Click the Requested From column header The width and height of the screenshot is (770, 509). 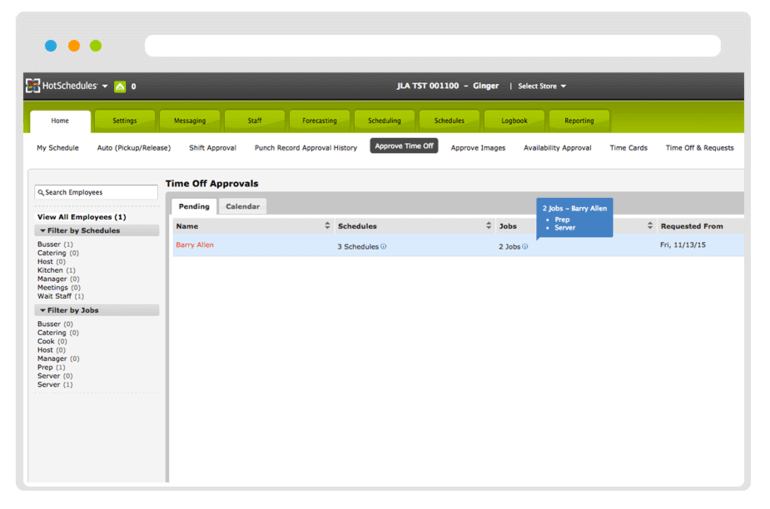click(x=691, y=226)
